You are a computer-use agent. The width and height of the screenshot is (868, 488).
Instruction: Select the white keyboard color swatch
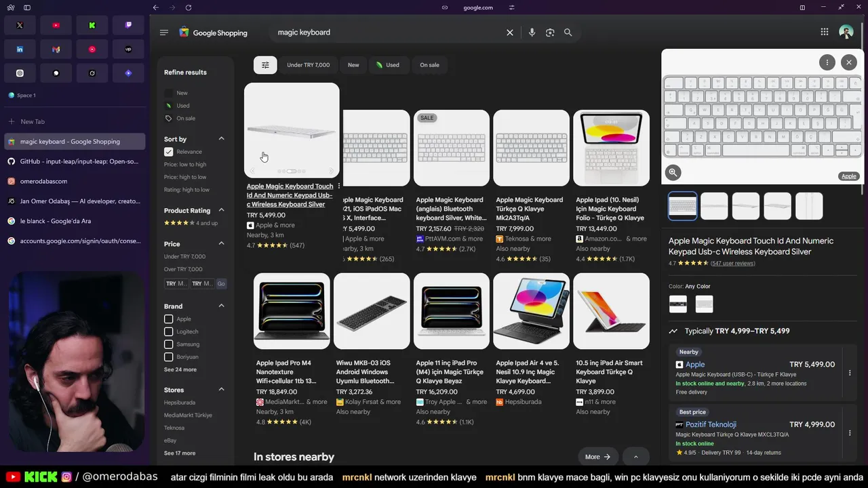705,304
